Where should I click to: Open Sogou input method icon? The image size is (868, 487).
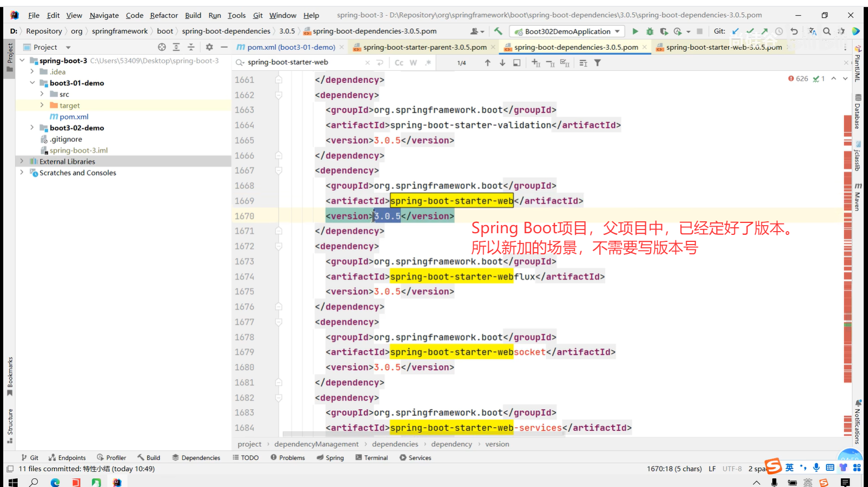pyautogui.click(x=773, y=466)
